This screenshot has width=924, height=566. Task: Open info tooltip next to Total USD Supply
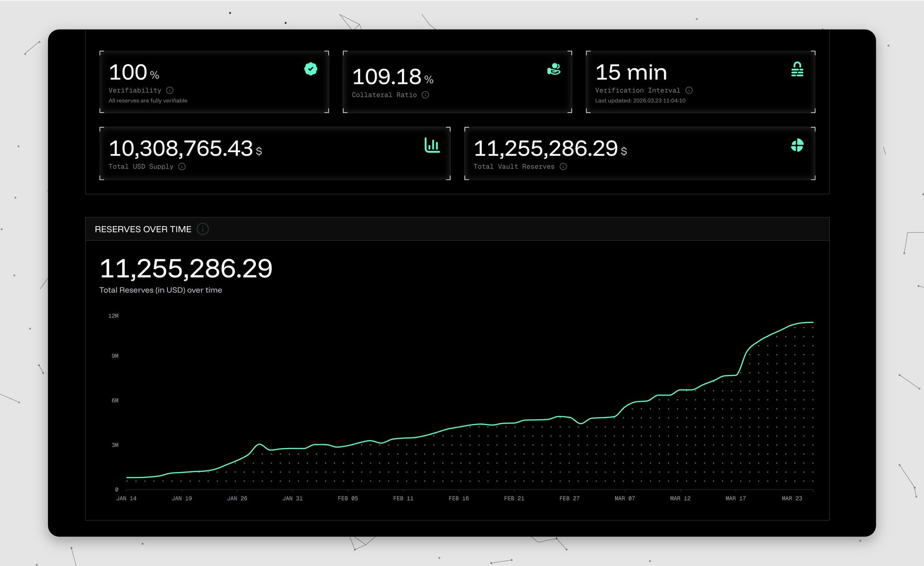(182, 167)
